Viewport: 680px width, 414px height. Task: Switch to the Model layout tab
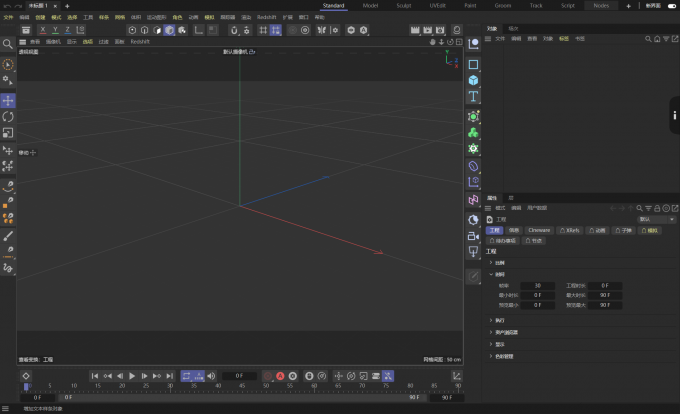click(x=370, y=6)
